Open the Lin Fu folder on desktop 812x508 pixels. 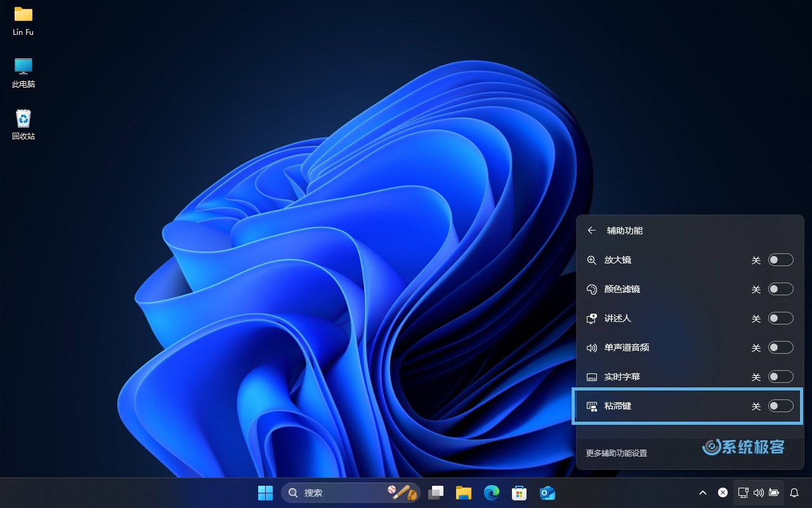click(x=23, y=21)
